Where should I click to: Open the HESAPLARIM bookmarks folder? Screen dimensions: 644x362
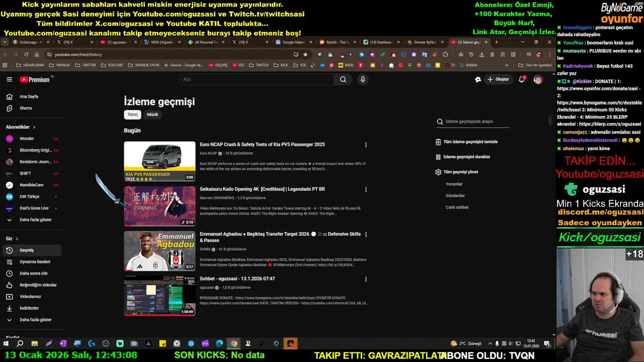pyautogui.click(x=30, y=65)
